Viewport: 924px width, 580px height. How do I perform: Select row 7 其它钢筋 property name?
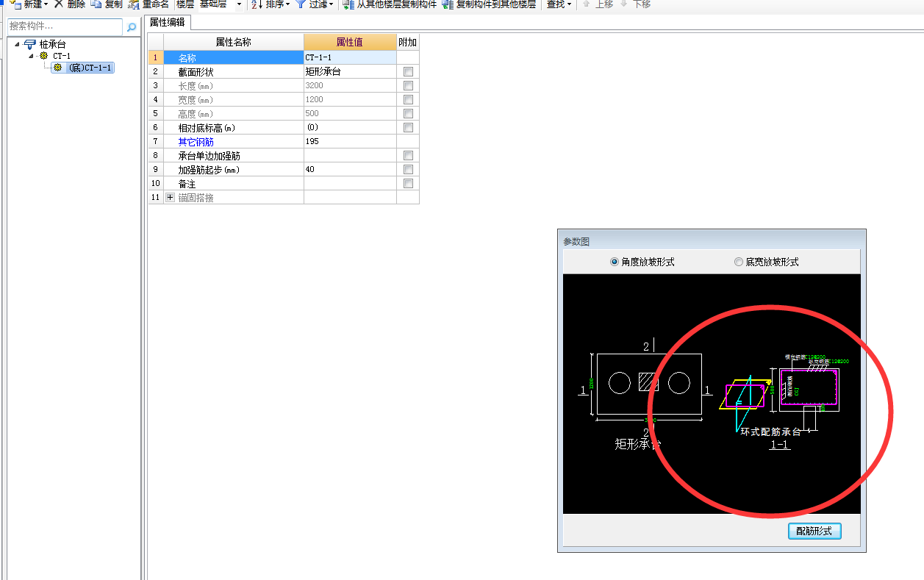233,141
